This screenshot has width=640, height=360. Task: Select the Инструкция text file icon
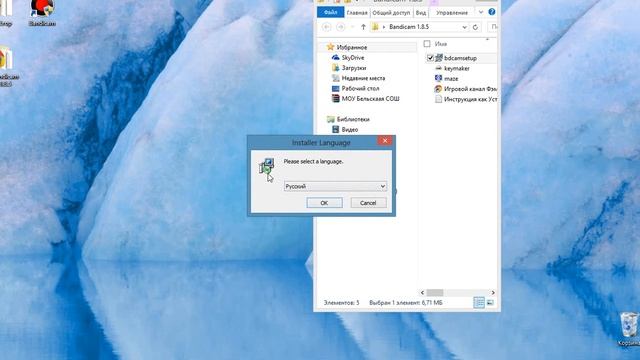(439, 99)
